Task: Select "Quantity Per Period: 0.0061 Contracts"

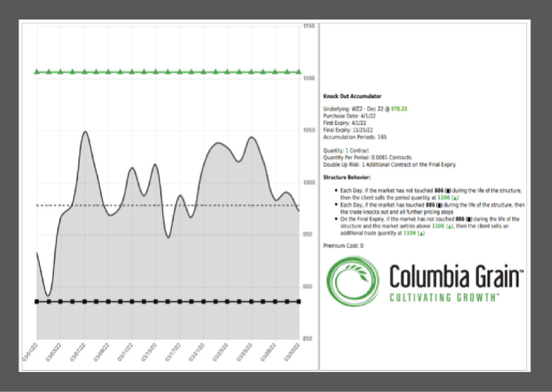Action: click(367, 157)
